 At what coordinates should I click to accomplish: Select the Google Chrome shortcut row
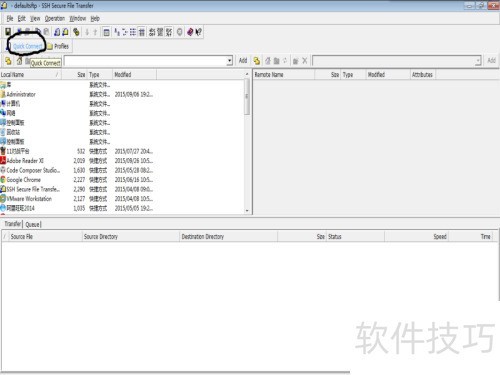(77, 180)
